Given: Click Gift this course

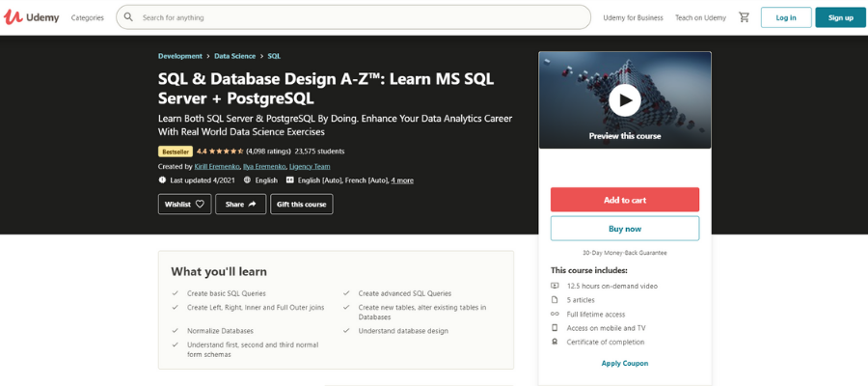Looking at the screenshot, I should [302, 204].
